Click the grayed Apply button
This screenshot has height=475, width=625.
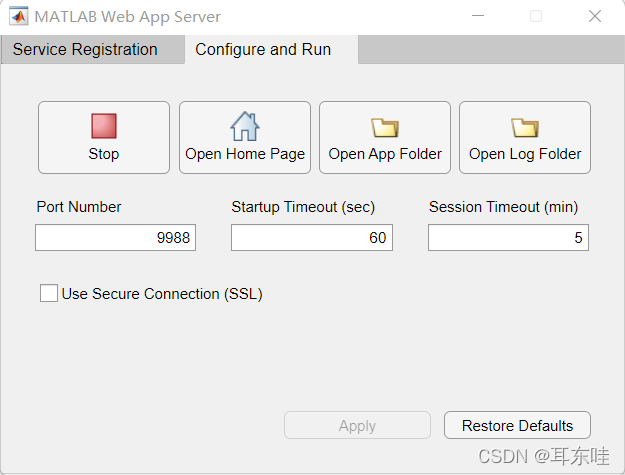pos(357,425)
